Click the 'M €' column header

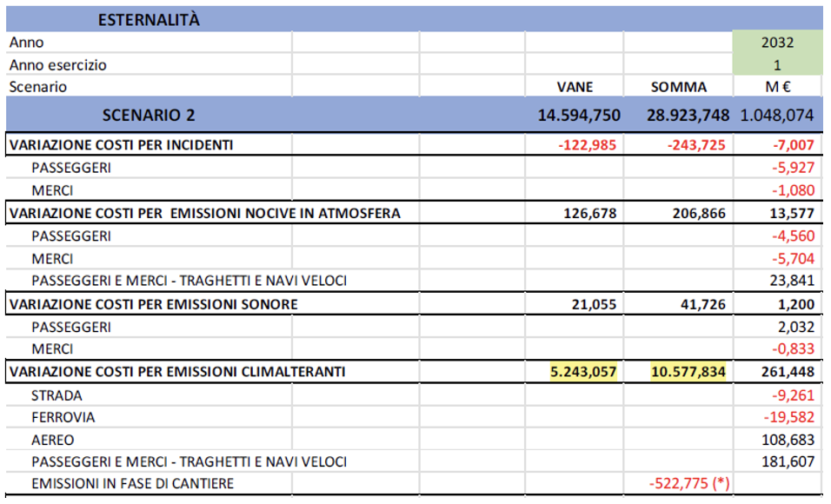pos(777,87)
